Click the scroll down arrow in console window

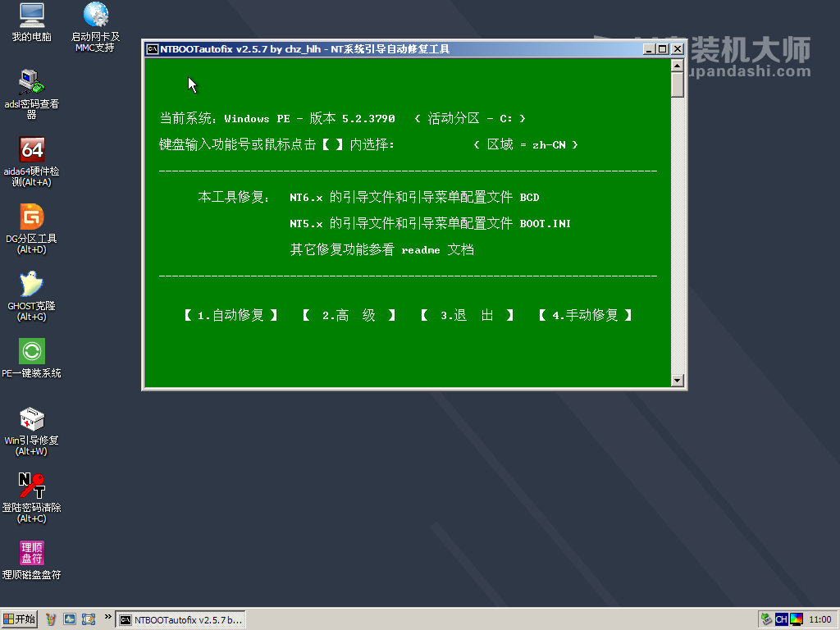[x=677, y=381]
